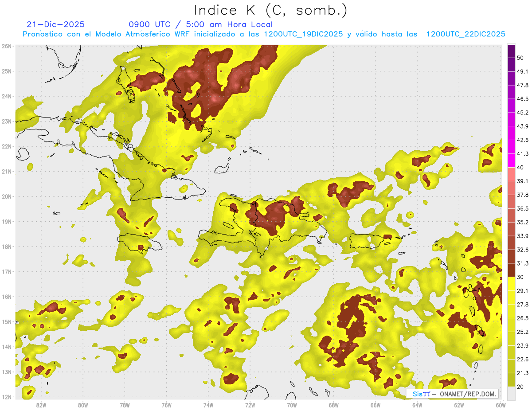The height and width of the screenshot is (411, 532).
Task: Click the latitude label '21N'
Action: pyautogui.click(x=6, y=172)
